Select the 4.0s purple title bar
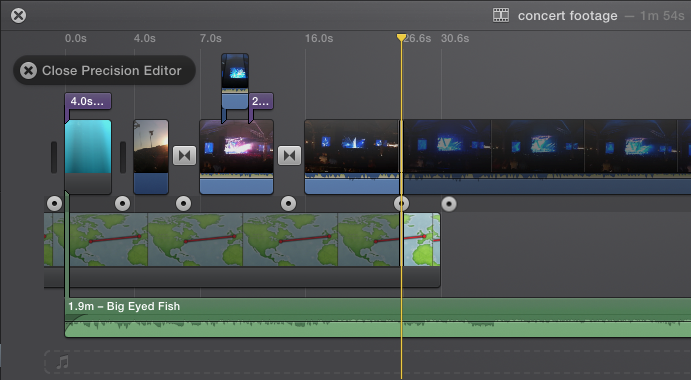691x380 pixels. coord(88,101)
